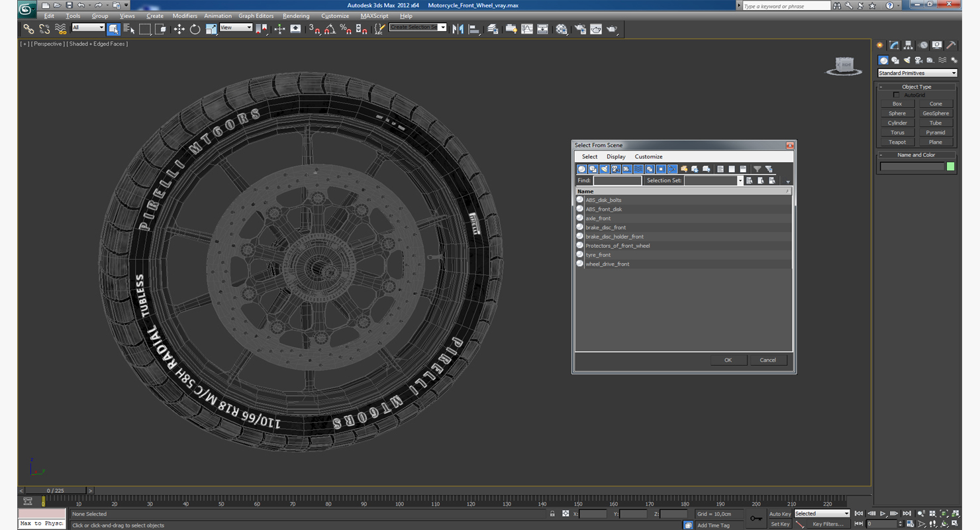The height and width of the screenshot is (530, 980).
Task: Open the Curve Editor icon
Action: coord(527,29)
